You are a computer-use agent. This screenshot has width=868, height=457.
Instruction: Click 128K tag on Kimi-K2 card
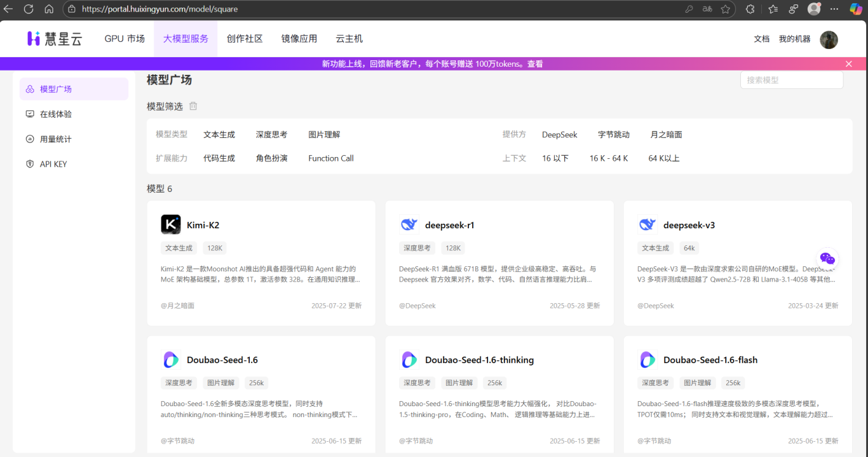tap(215, 248)
